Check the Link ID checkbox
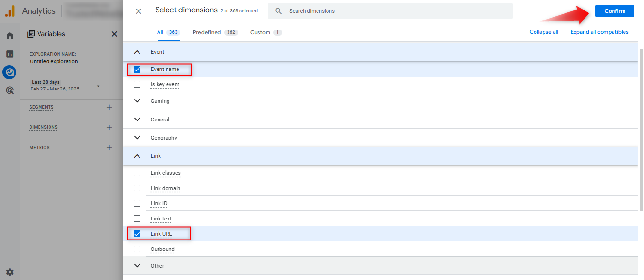This screenshot has width=644, height=280. point(137,203)
